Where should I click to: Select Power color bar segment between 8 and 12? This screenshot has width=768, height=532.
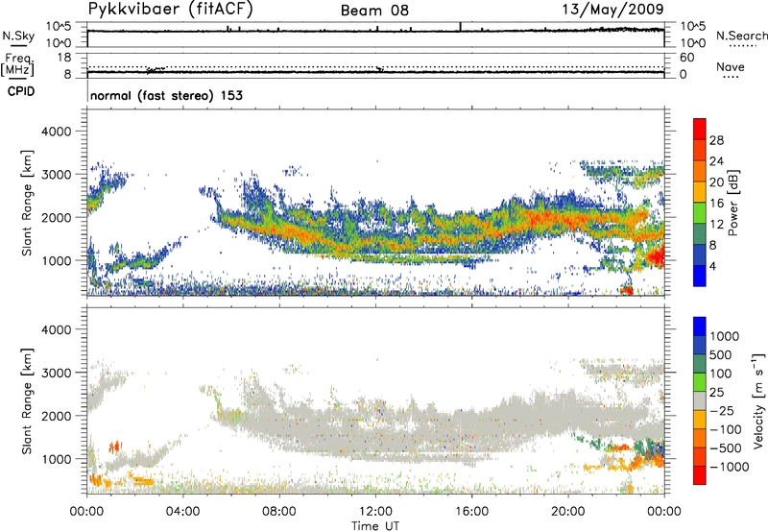coord(700,233)
